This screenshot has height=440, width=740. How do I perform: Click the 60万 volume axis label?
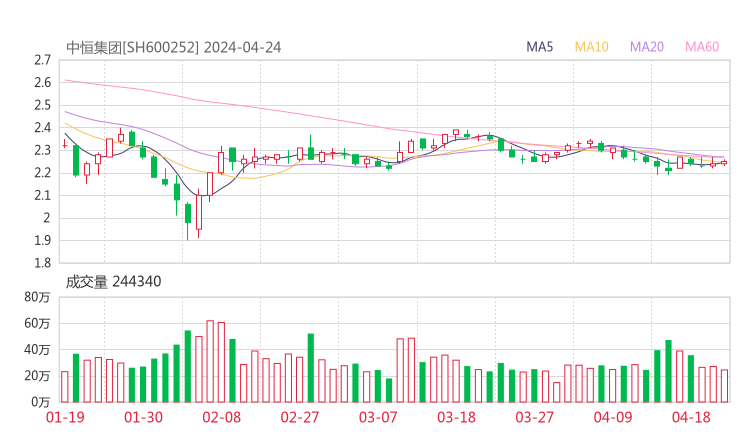point(37,323)
